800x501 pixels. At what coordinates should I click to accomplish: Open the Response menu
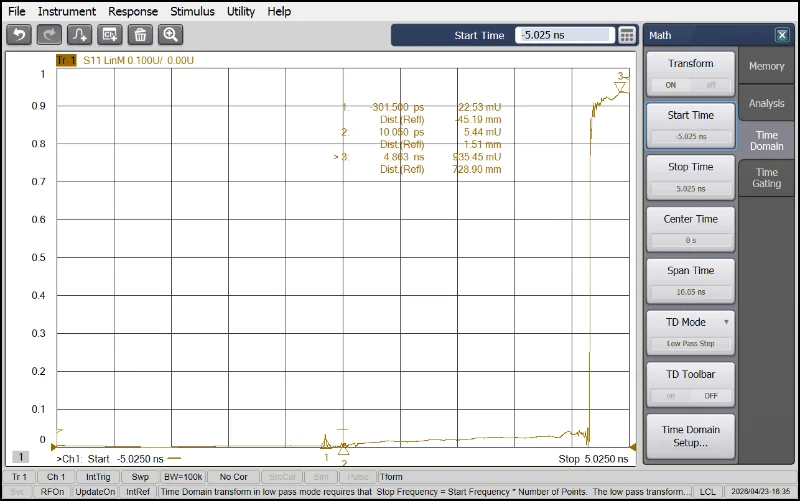(x=133, y=11)
